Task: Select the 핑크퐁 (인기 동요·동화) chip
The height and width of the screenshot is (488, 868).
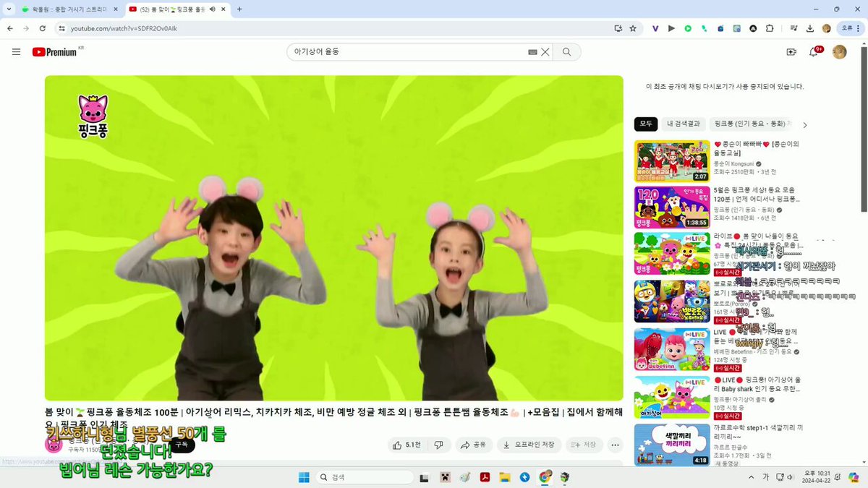Action: pyautogui.click(x=752, y=124)
